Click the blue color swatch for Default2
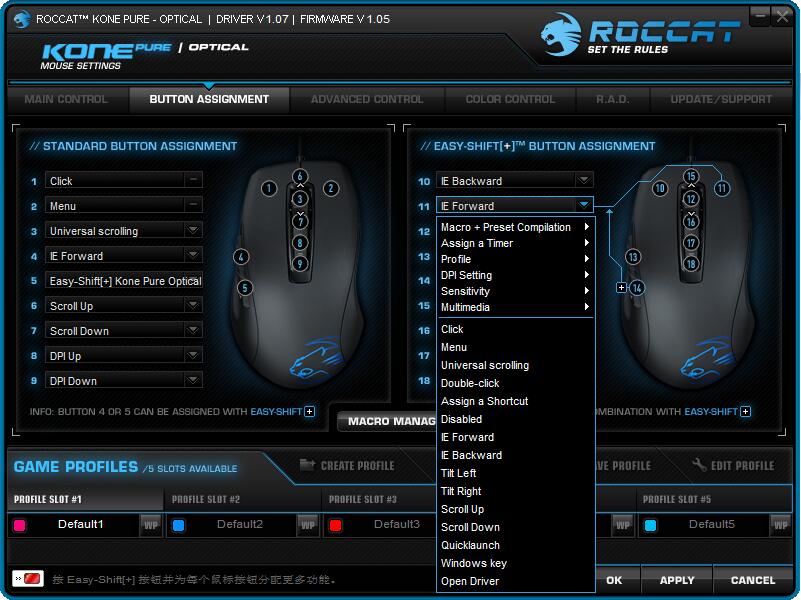 [178, 525]
